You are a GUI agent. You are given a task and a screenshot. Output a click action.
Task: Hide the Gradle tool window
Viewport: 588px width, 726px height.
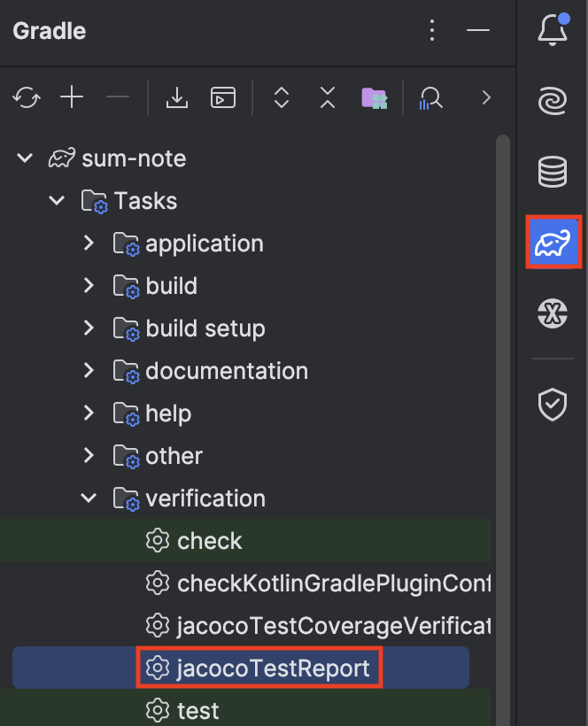[x=478, y=30]
